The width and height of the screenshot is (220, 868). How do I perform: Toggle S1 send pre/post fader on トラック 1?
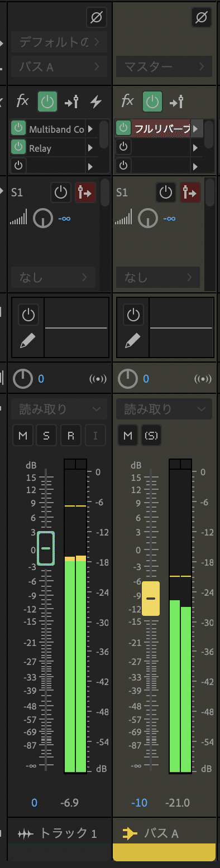85,193
